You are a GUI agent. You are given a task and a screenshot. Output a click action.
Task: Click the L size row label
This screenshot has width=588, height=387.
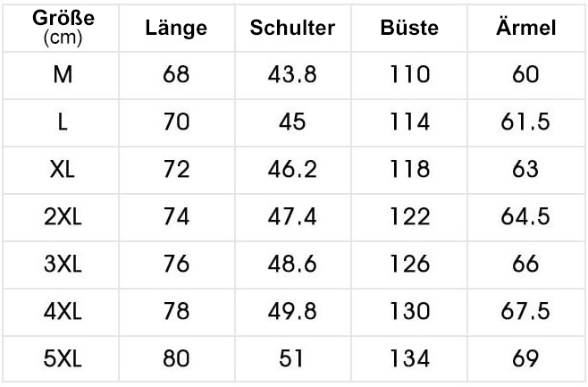click(63, 122)
